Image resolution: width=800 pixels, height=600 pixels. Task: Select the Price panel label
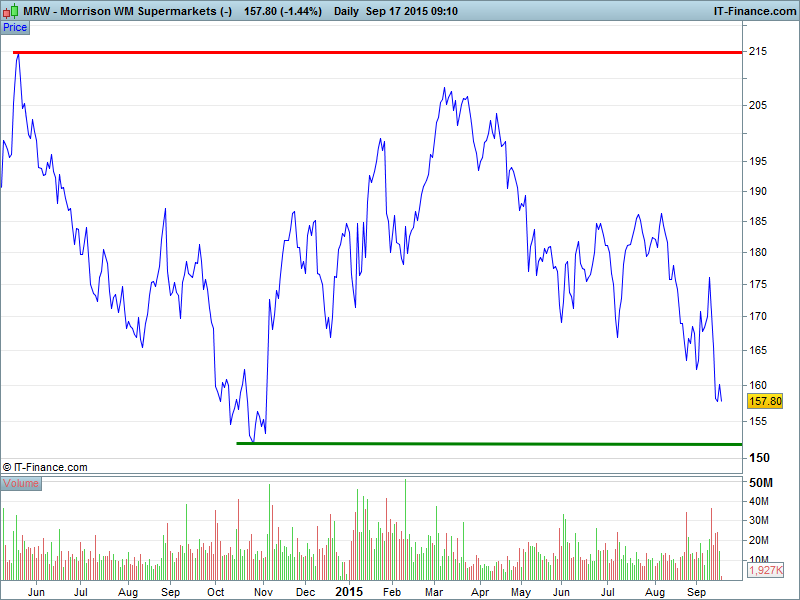[15, 27]
